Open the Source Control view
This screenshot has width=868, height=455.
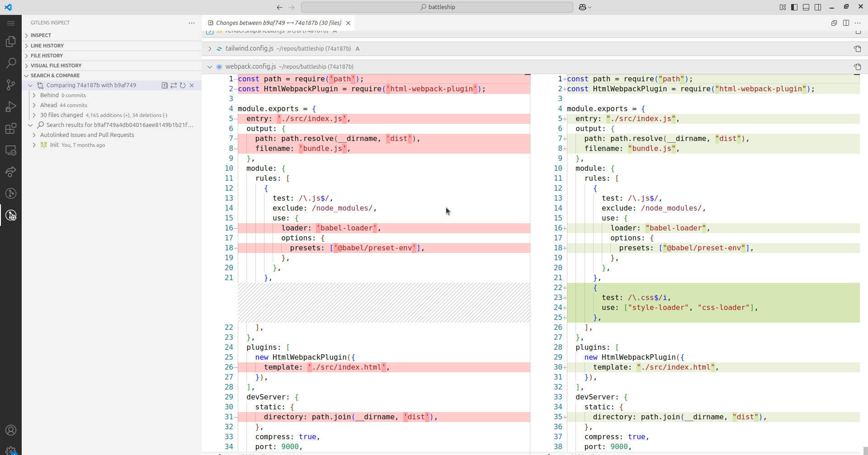click(10, 85)
